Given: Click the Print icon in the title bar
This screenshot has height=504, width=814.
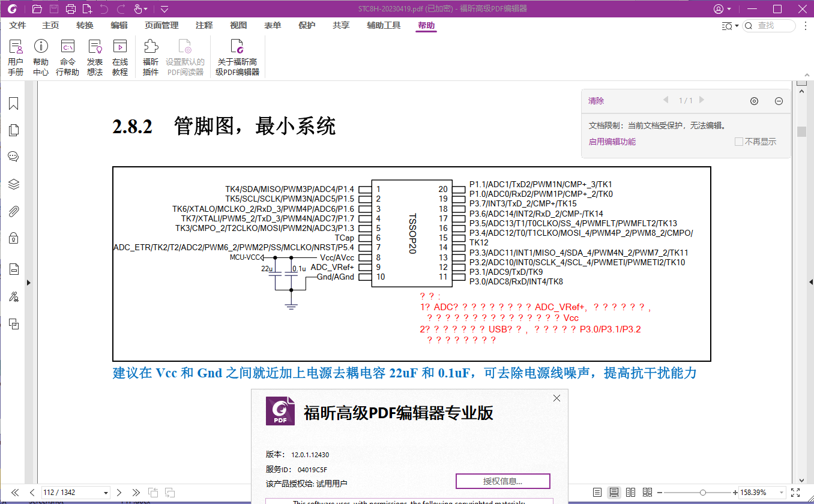Looking at the screenshot, I should point(71,9).
